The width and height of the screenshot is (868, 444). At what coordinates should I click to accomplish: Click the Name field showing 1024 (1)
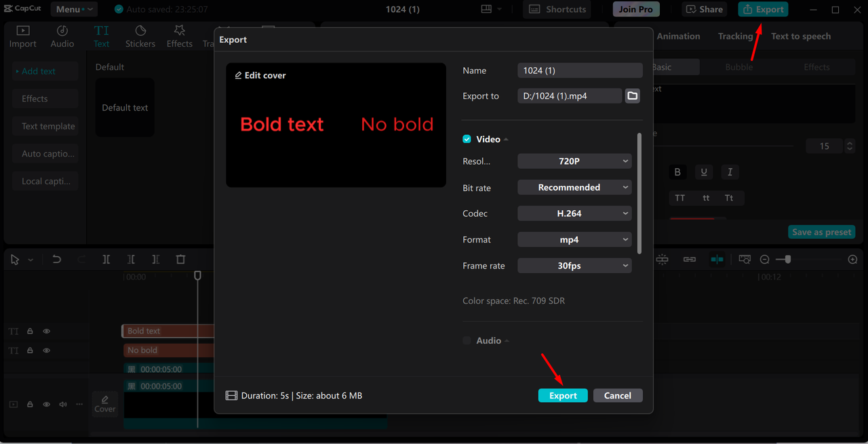580,70
